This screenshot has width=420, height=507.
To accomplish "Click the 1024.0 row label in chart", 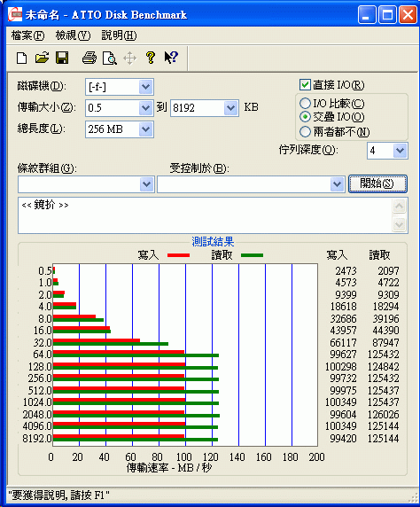I will [37, 402].
